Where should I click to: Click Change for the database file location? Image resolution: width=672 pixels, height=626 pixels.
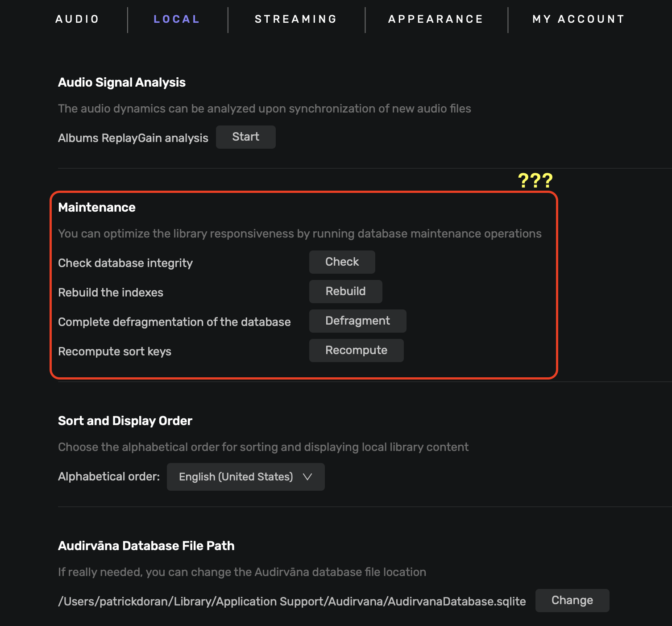tap(572, 601)
